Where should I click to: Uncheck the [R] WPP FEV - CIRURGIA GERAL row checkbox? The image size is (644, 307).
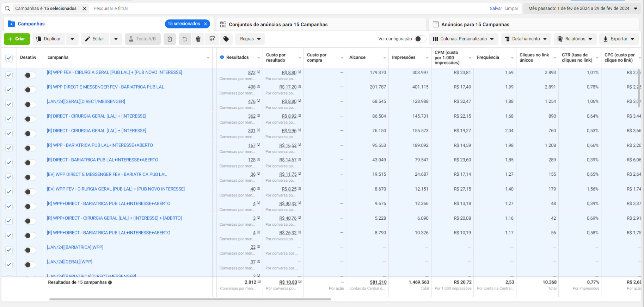click(9, 75)
